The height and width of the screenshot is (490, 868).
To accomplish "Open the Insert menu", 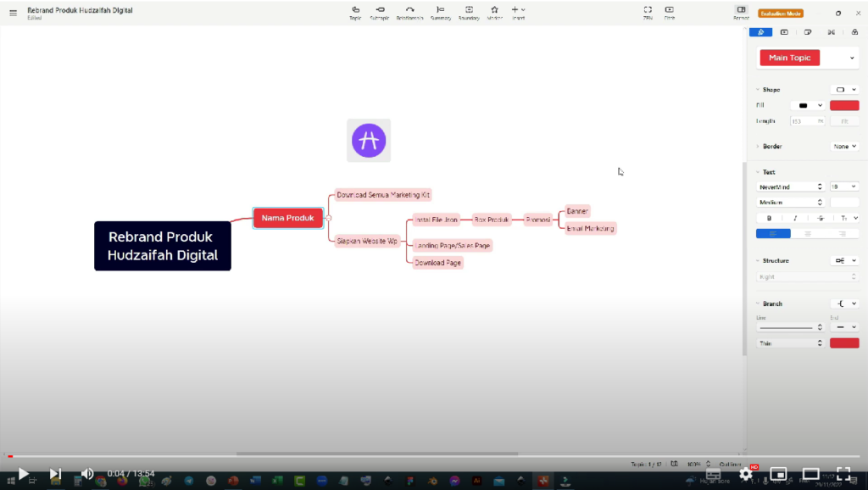I will point(518,10).
